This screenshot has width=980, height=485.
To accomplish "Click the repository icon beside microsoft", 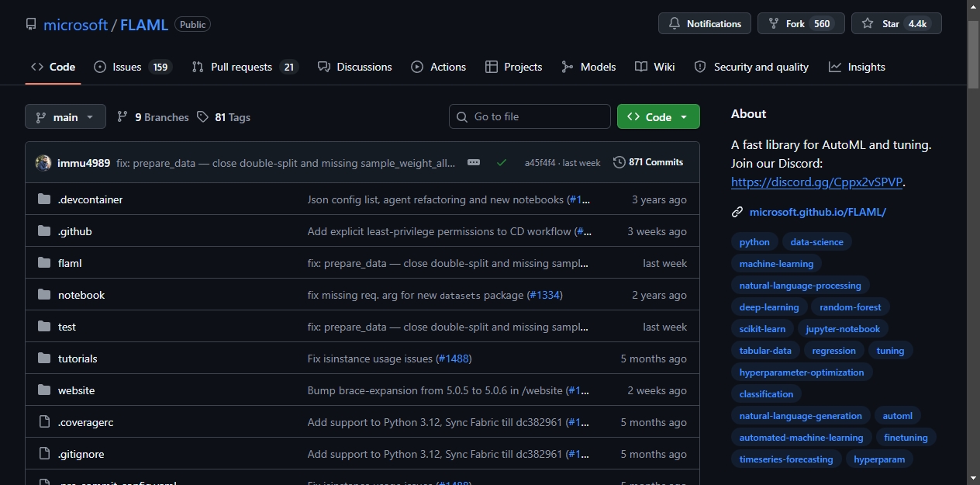I will pyautogui.click(x=30, y=24).
